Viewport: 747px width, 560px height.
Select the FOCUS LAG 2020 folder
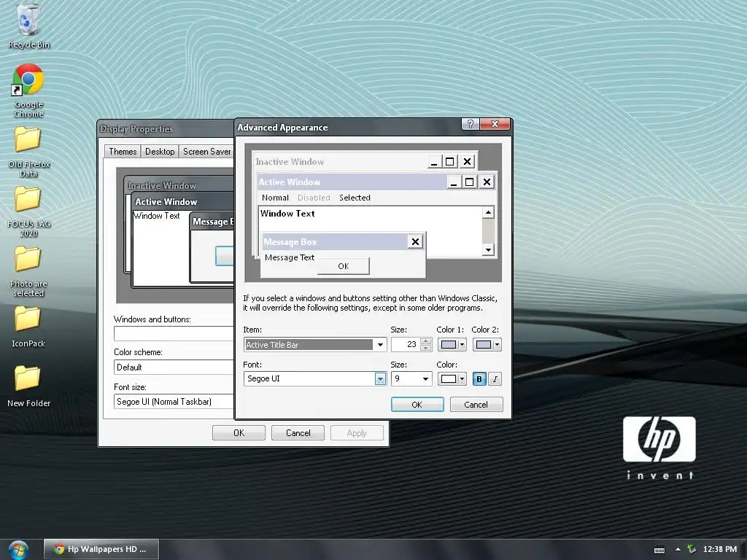28,212
